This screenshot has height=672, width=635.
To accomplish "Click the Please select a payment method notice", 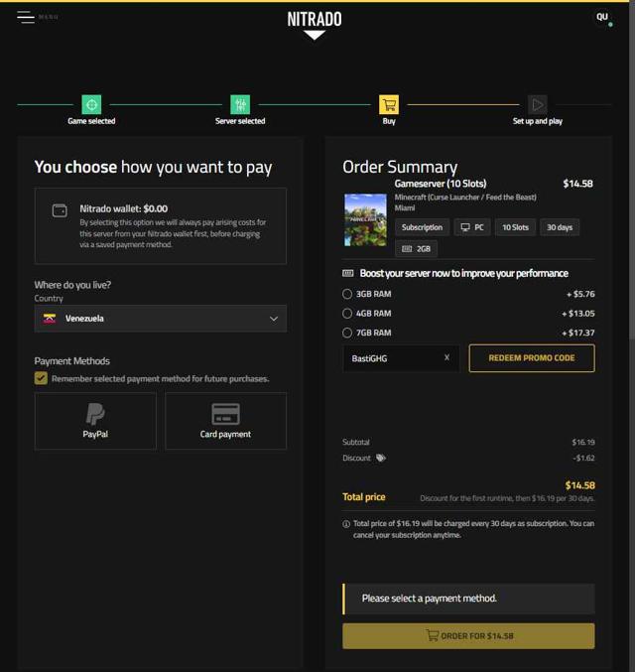I will pyautogui.click(x=468, y=599).
